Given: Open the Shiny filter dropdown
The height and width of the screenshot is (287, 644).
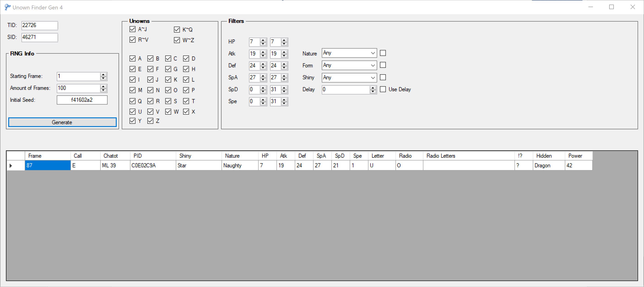Looking at the screenshot, I should tap(349, 78).
